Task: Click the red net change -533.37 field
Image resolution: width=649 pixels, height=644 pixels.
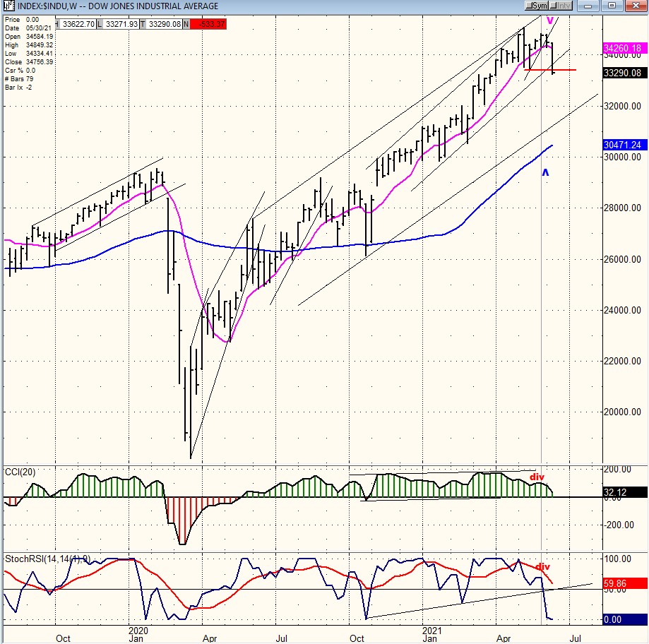Action: (x=208, y=23)
